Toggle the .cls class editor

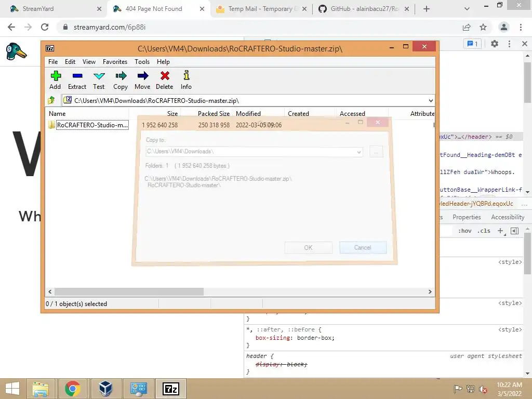click(x=484, y=231)
